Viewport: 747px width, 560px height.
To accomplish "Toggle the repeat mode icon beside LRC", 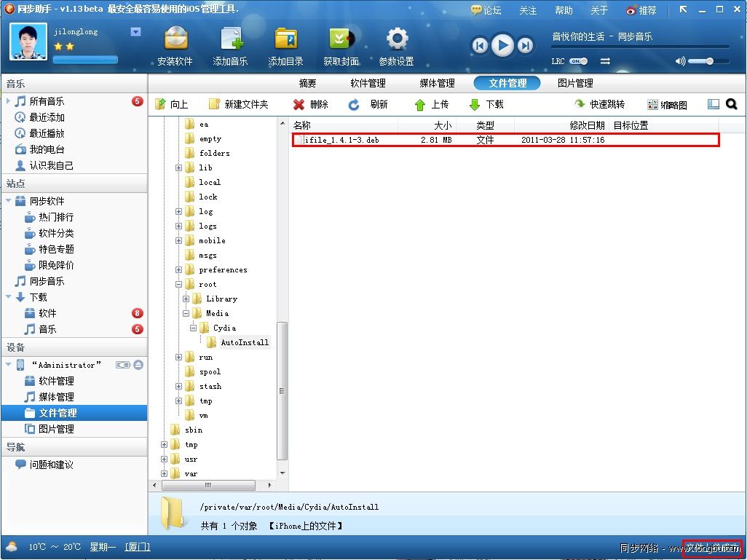I will (605, 61).
